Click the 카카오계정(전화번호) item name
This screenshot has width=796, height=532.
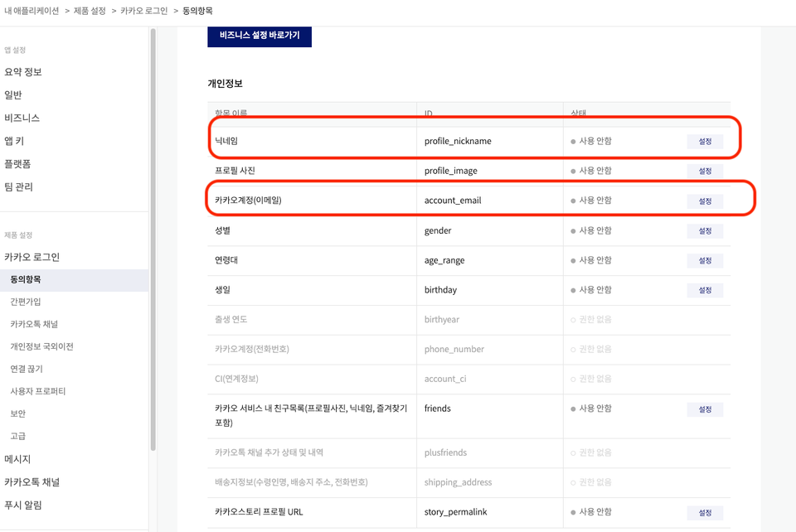click(252, 349)
